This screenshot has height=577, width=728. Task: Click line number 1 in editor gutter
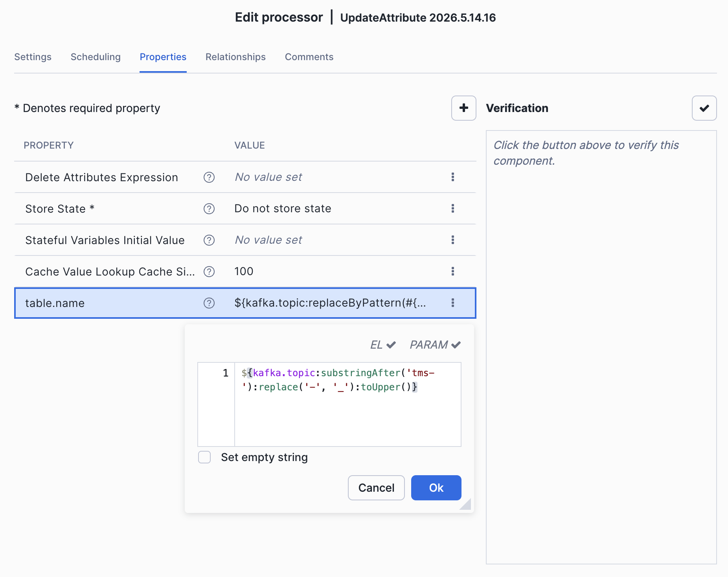225,373
